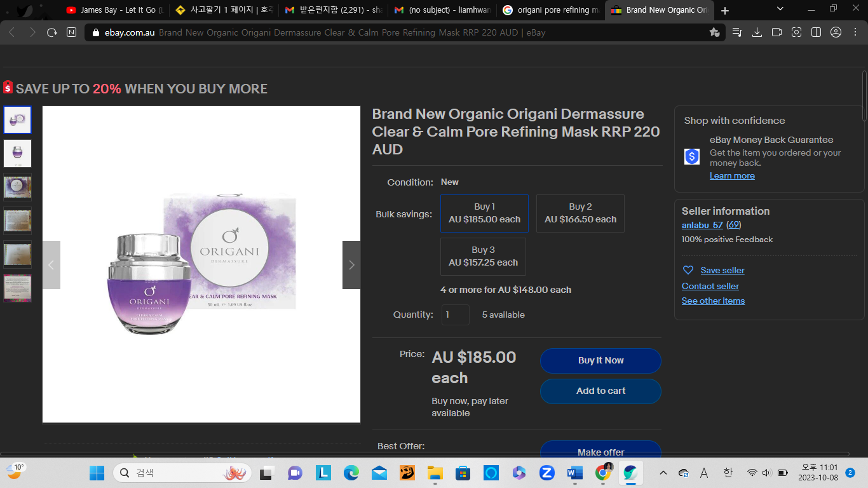Viewport: 868px width, 488px height.
Task: Toggle split view icon in toolbar
Action: (x=816, y=32)
